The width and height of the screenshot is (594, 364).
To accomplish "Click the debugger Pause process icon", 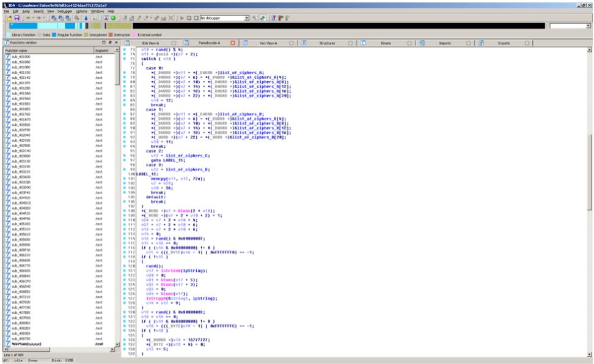I will pyautogui.click(x=189, y=18).
